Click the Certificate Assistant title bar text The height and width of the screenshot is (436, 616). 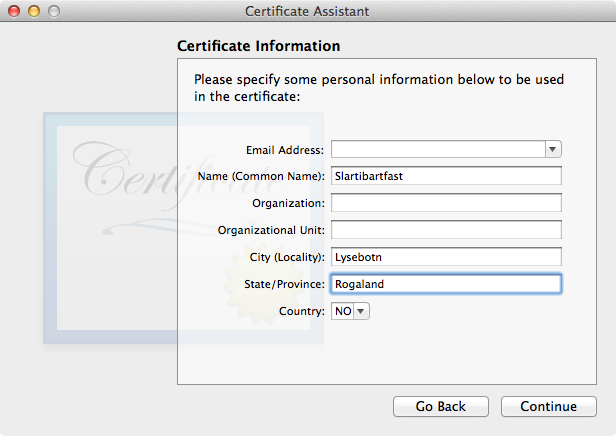point(307,11)
